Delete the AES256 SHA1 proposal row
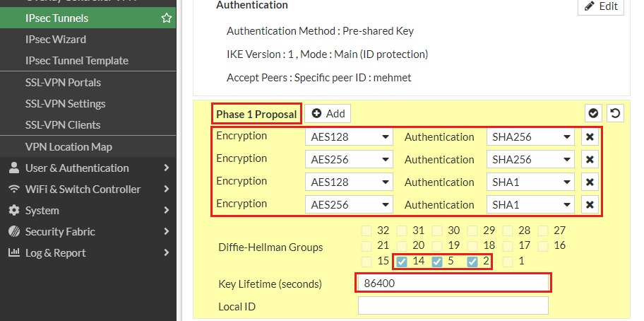 (x=590, y=205)
